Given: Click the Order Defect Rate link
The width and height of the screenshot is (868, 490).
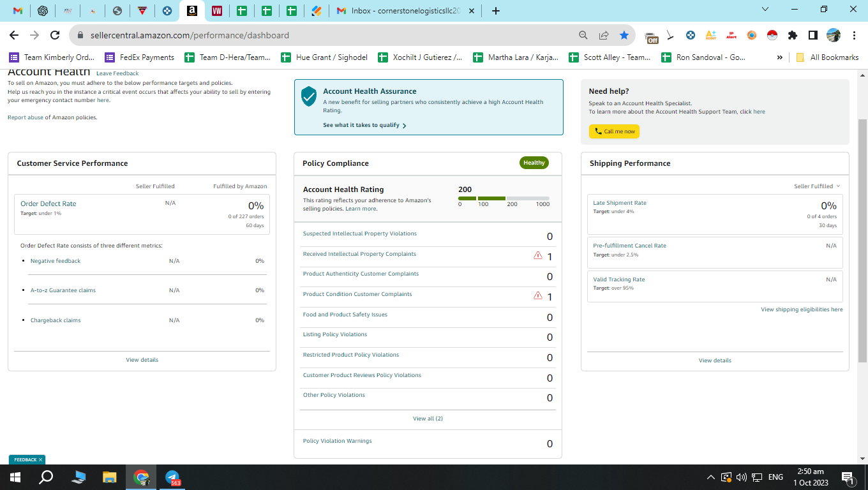Looking at the screenshot, I should click(49, 204).
